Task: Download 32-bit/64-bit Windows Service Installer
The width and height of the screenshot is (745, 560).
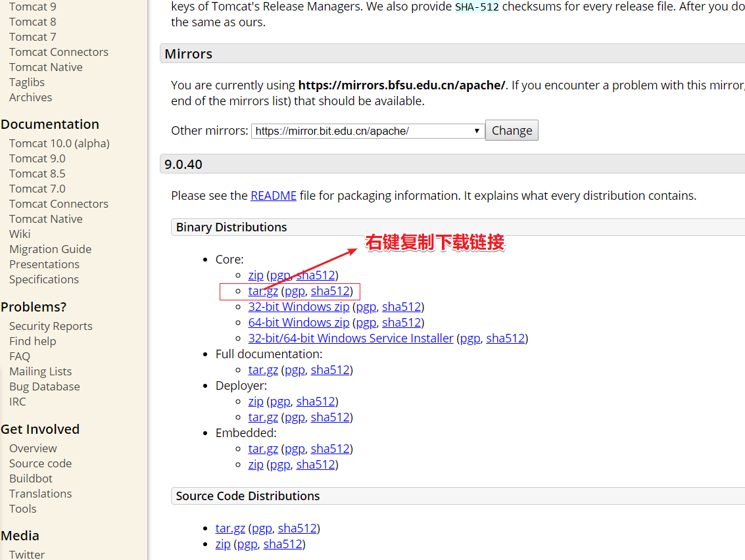Action: (x=350, y=338)
